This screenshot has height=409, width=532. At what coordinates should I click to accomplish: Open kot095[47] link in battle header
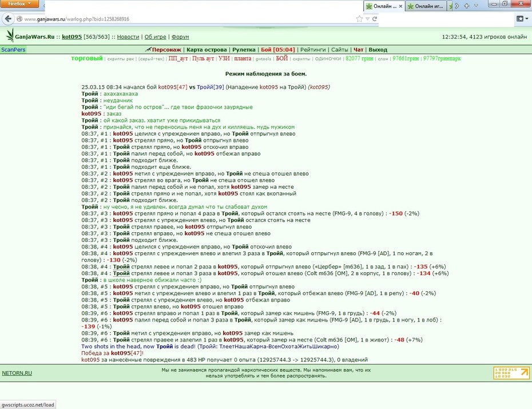173,87
